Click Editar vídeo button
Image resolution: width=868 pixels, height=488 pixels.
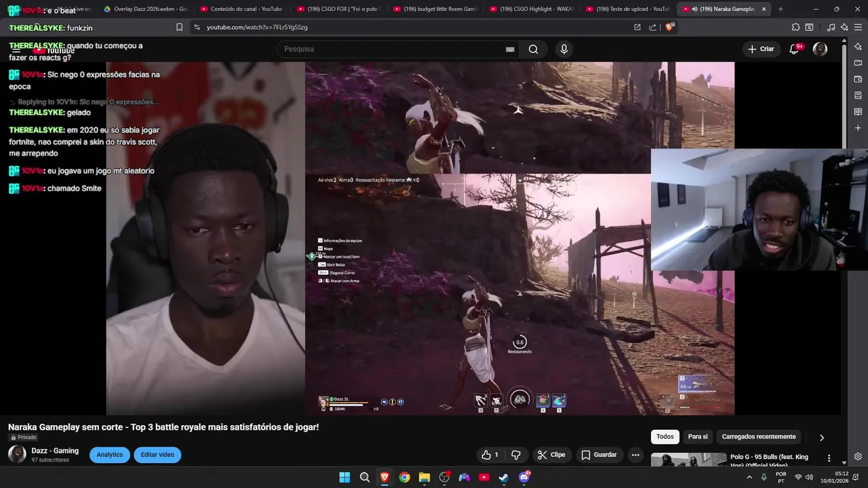[157, 455]
